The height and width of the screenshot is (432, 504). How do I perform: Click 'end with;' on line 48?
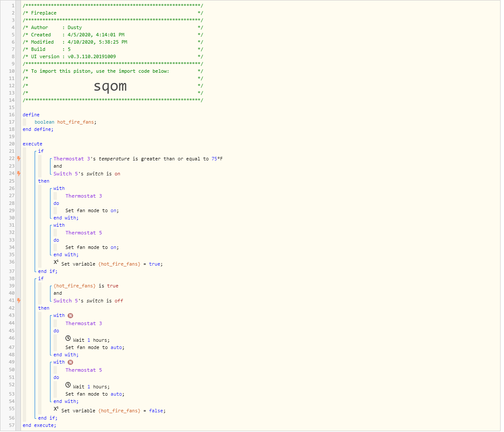click(x=66, y=355)
